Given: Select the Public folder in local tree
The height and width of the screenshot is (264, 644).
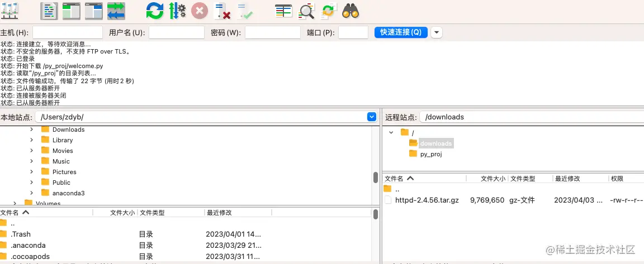Looking at the screenshot, I should click(61, 183).
